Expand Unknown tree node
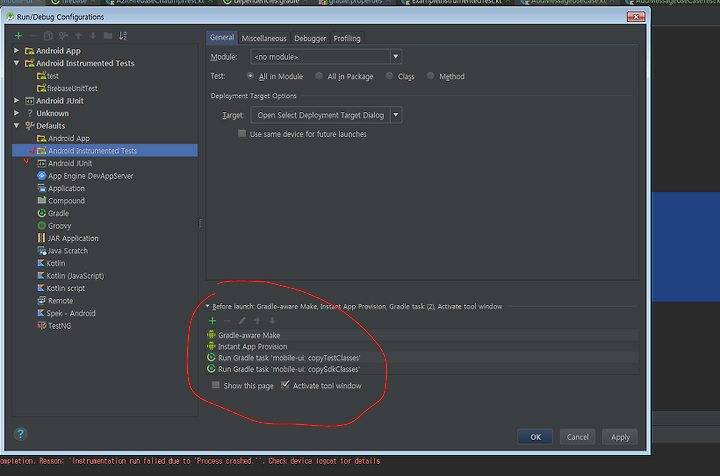Screen dimensions: 720x476 coord(17,113)
